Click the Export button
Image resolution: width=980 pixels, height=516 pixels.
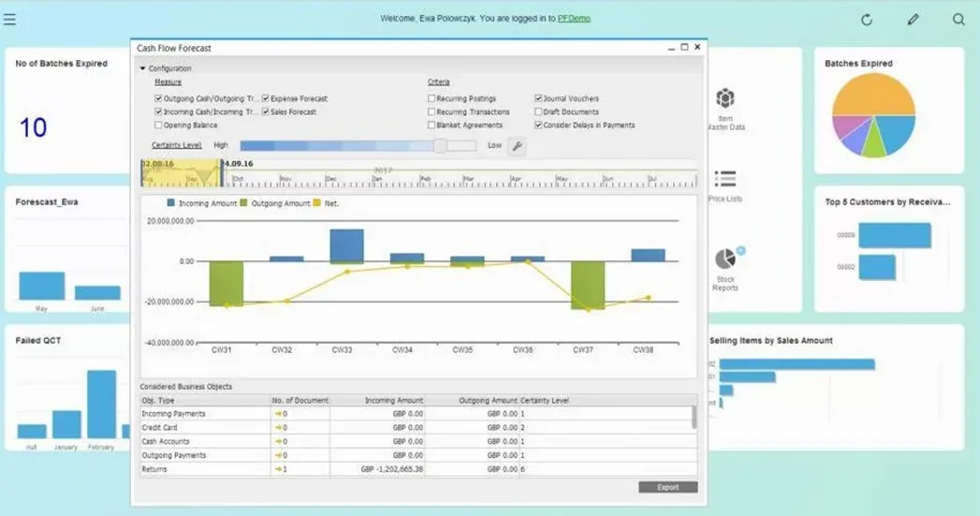click(667, 487)
